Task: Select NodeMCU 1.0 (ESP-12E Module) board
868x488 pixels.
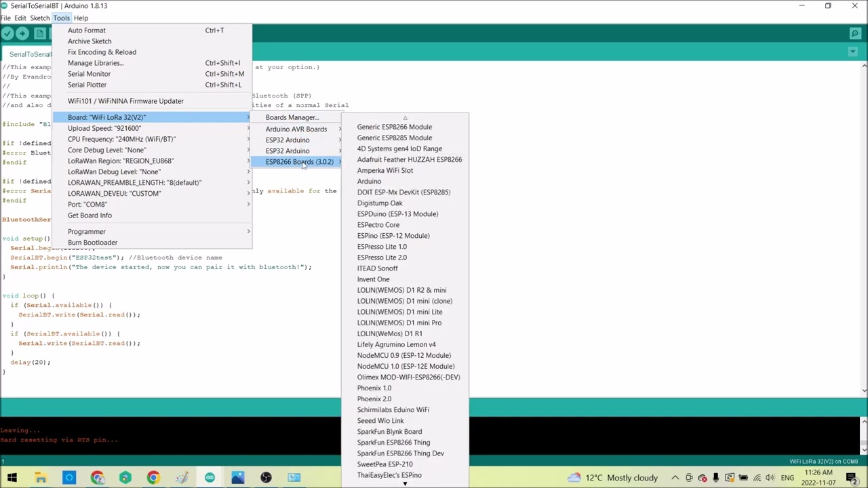Action: coord(405,366)
